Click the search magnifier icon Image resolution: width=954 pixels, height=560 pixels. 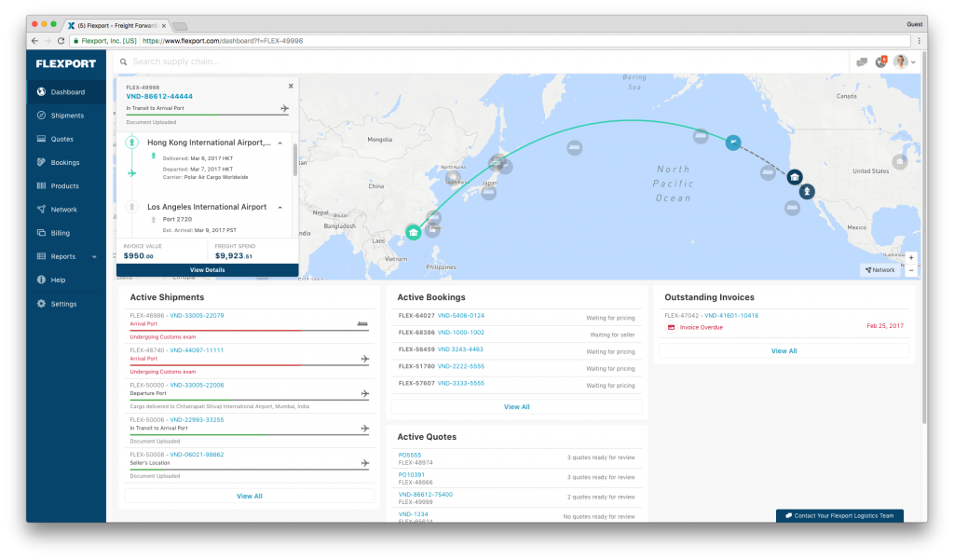click(124, 61)
